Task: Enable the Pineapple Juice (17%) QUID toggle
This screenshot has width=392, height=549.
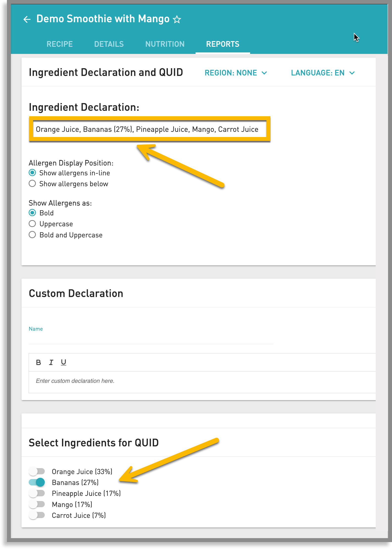Action: pyautogui.click(x=37, y=493)
